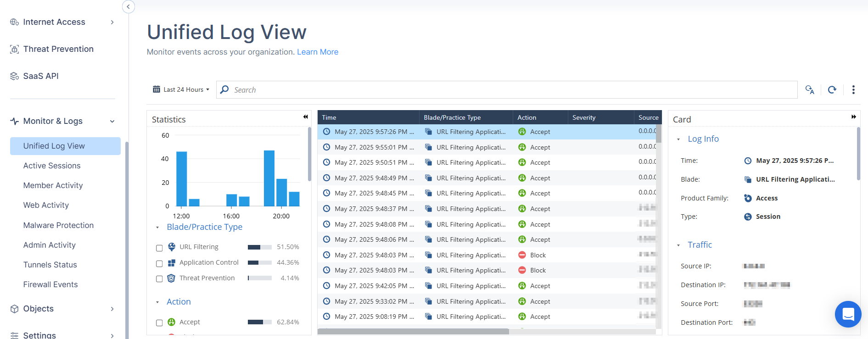868x339 pixels.
Task: Open the Last 24 Hours time dropdown
Action: [x=181, y=89]
